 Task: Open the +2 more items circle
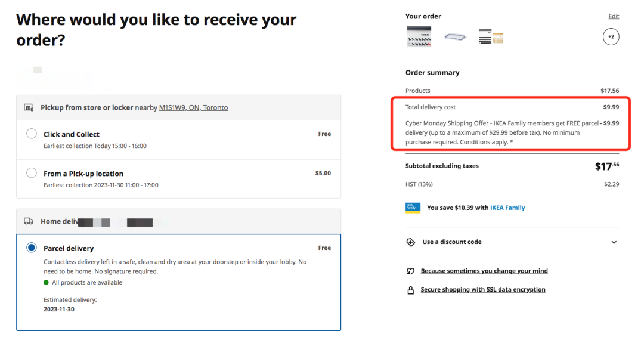pos(611,37)
